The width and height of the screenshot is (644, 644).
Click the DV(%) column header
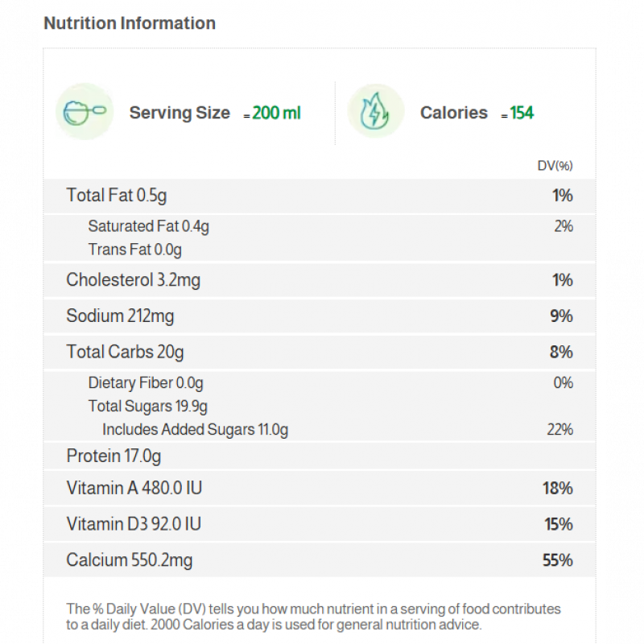[x=555, y=166]
